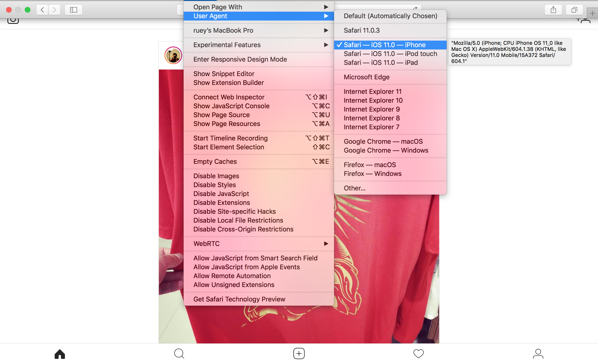
Task: Expand the WebRTC submenu
Action: [259, 244]
